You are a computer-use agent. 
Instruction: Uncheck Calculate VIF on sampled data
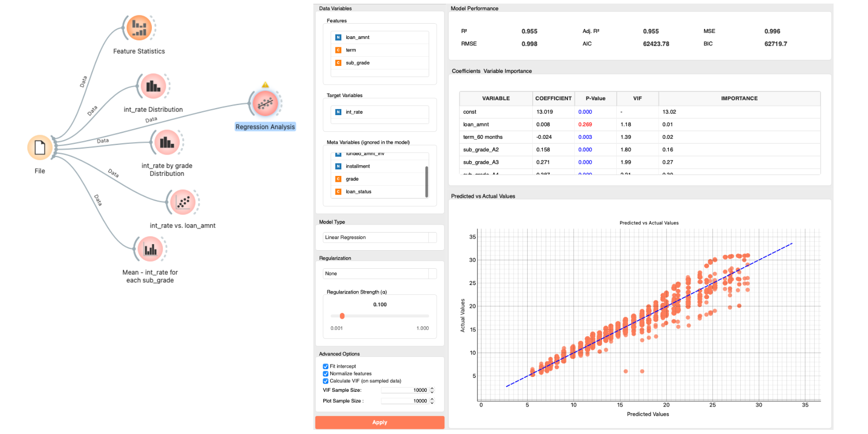coord(326,381)
